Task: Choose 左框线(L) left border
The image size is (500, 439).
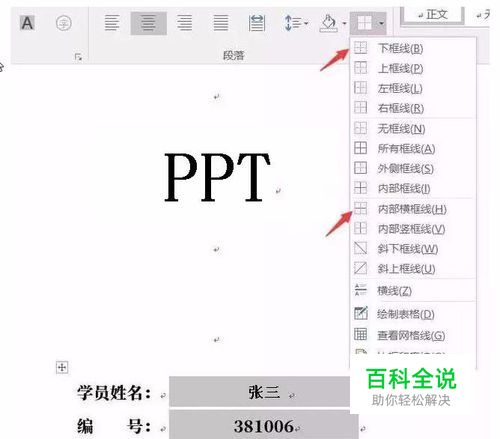Action: pos(413,89)
